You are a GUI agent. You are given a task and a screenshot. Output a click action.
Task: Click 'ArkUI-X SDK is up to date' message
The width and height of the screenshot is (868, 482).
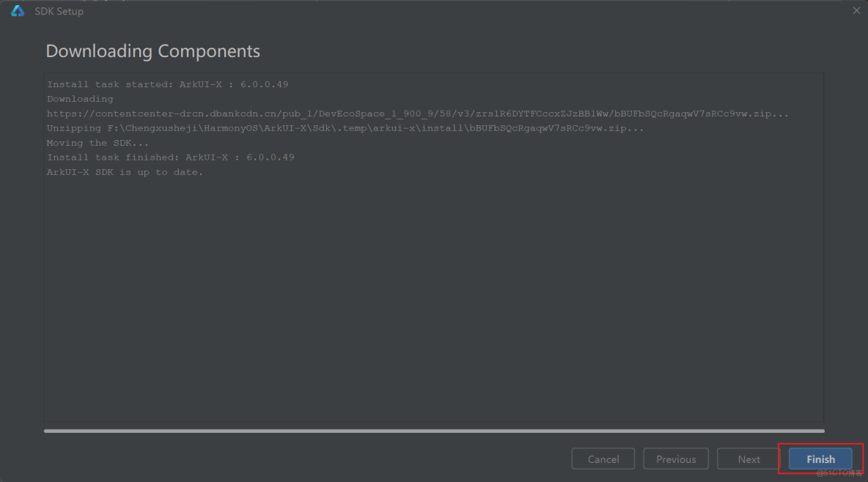pos(125,172)
